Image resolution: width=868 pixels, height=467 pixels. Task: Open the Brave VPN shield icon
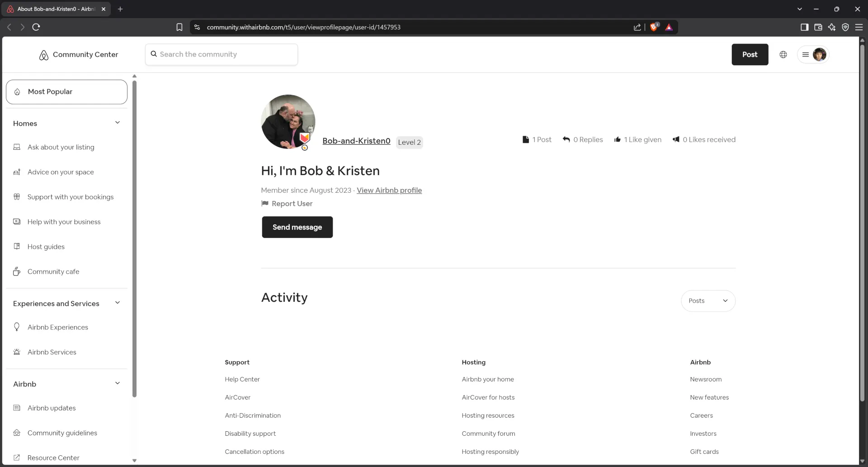click(845, 27)
